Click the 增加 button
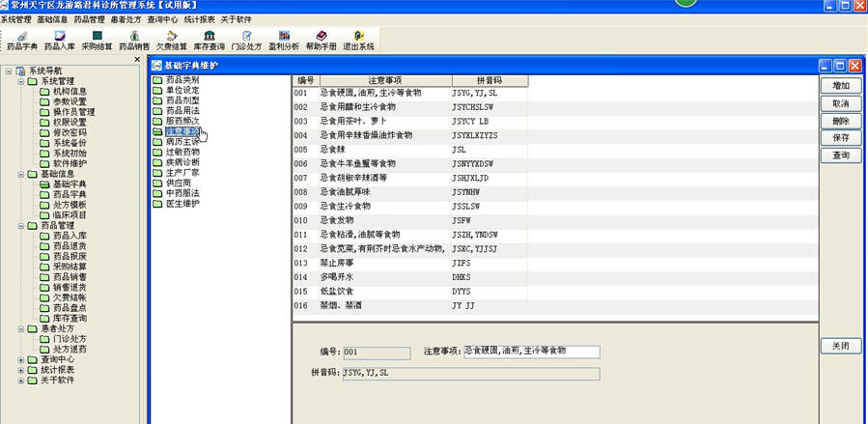Screen dimensions: 868x424 pos(841,86)
